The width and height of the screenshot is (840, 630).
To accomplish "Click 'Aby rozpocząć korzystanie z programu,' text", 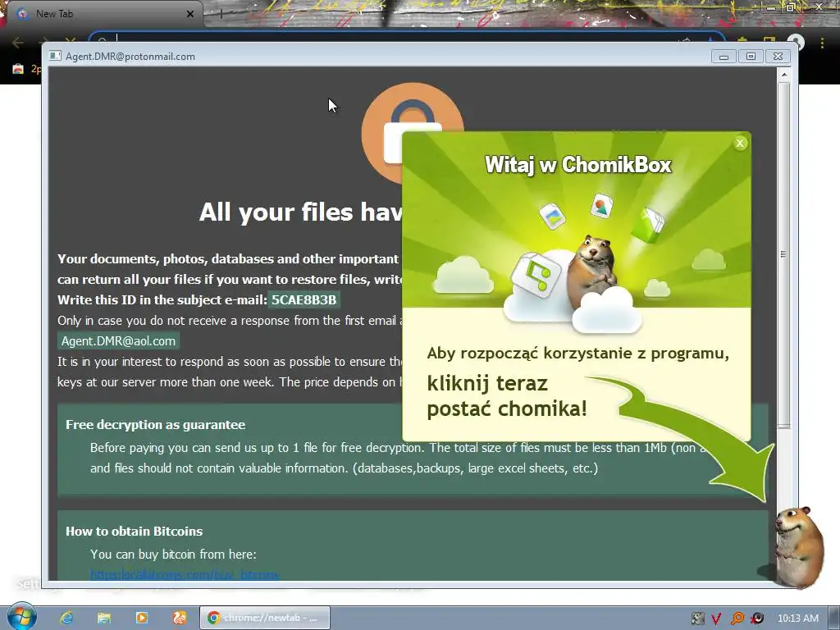I will pyautogui.click(x=578, y=354).
